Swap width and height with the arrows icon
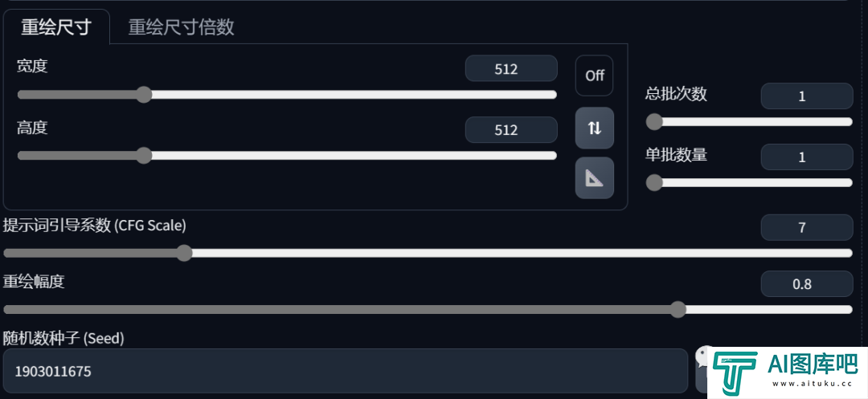The height and width of the screenshot is (399, 868). tap(594, 128)
